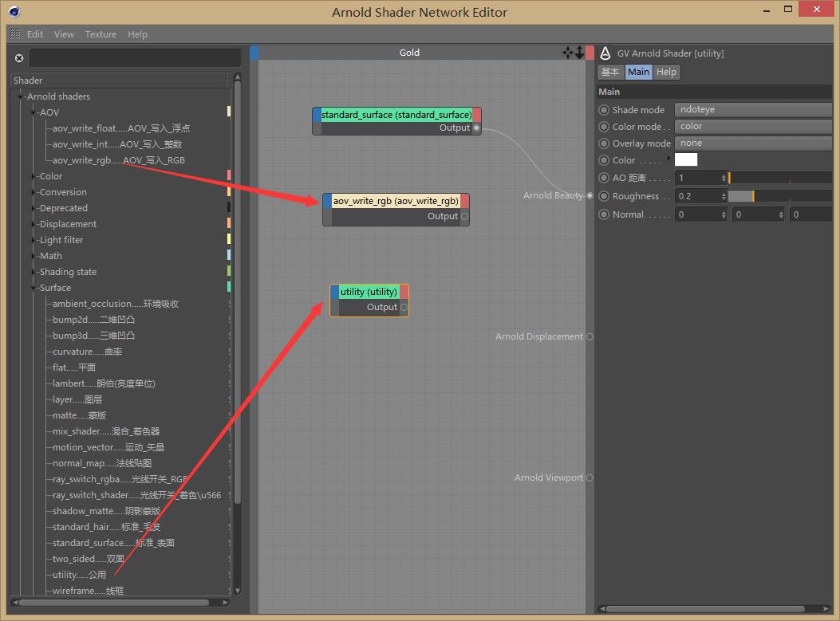Click the blue input port of standard_surface node
Viewport: 840px width, 621px height.
[317, 115]
